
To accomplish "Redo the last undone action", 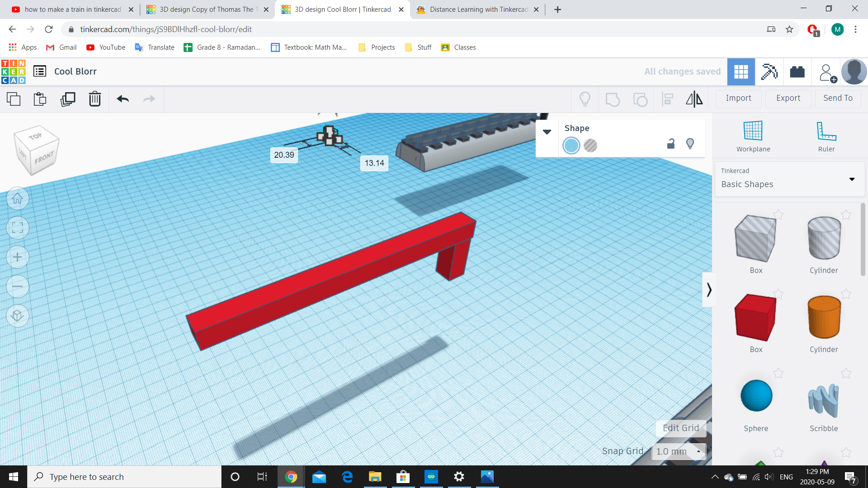I will [x=149, y=99].
